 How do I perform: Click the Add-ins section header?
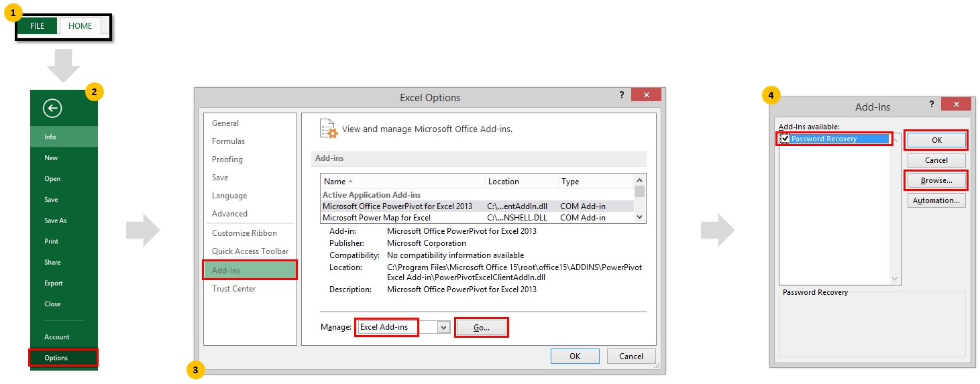tap(479, 158)
